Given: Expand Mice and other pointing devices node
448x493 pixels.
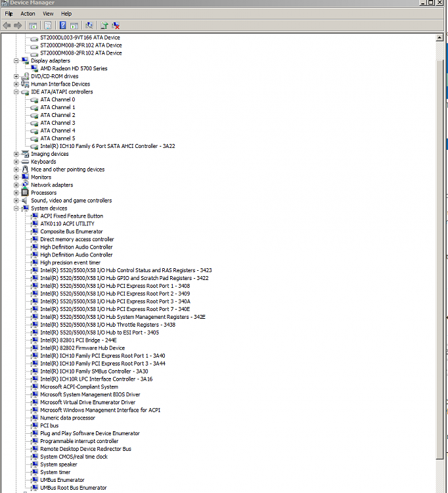Looking at the screenshot, I should tap(16, 169).
